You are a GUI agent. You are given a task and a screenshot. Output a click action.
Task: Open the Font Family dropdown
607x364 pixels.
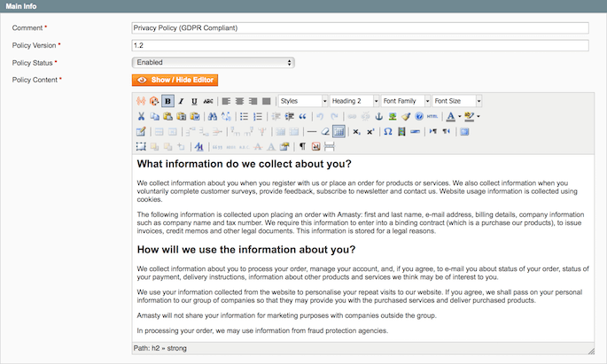tap(405, 101)
